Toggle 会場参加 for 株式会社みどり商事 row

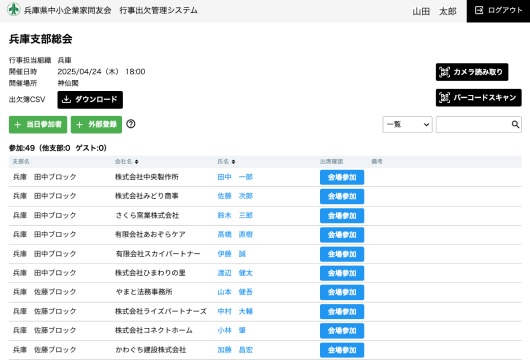click(342, 196)
